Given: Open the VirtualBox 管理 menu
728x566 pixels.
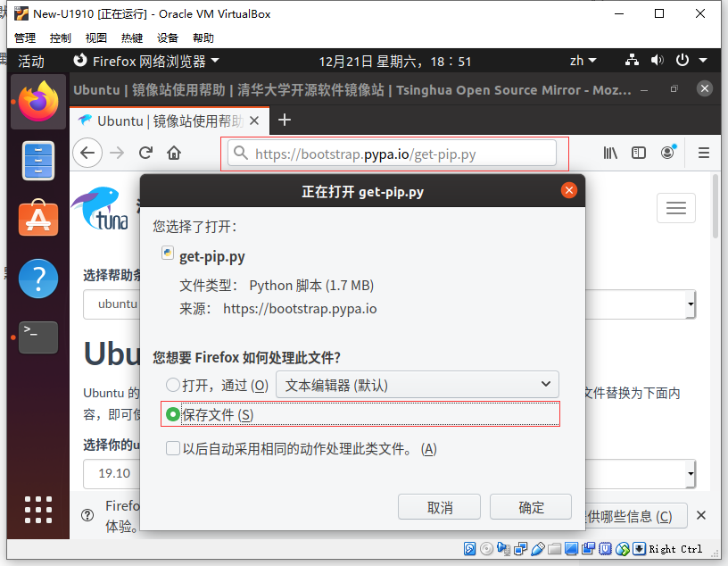Looking at the screenshot, I should (x=25, y=37).
